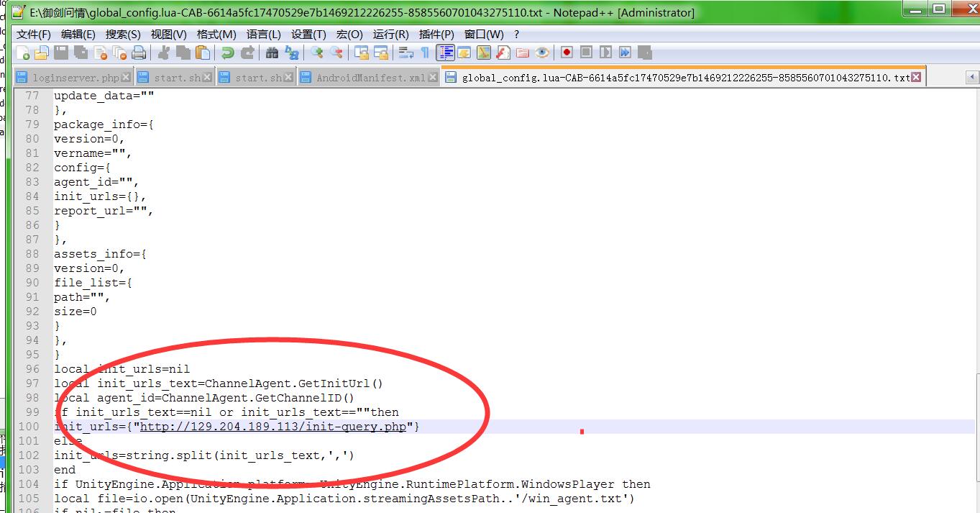
Task: Click the run macro multiple times icon
Action: tap(625, 53)
